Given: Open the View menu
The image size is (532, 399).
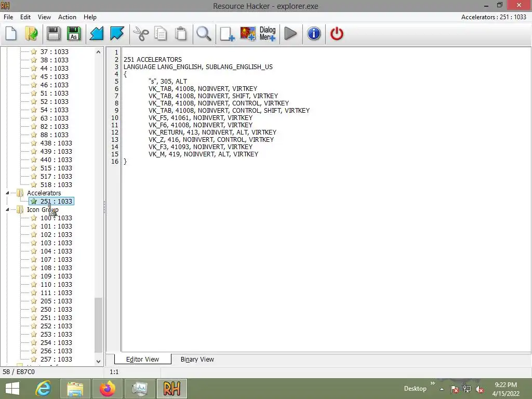Looking at the screenshot, I should [45, 17].
